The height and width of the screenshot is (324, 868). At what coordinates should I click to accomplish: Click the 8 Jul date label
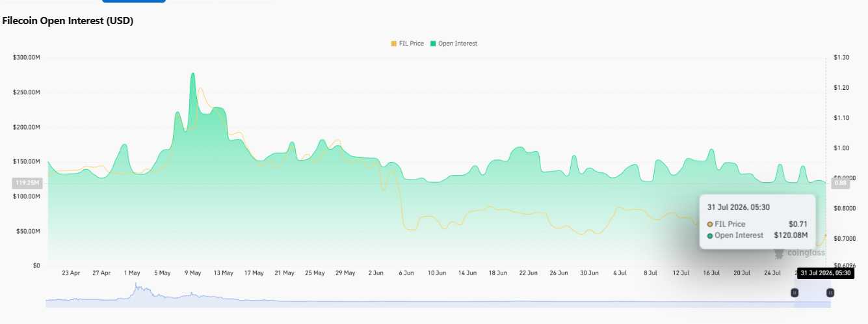coord(650,274)
